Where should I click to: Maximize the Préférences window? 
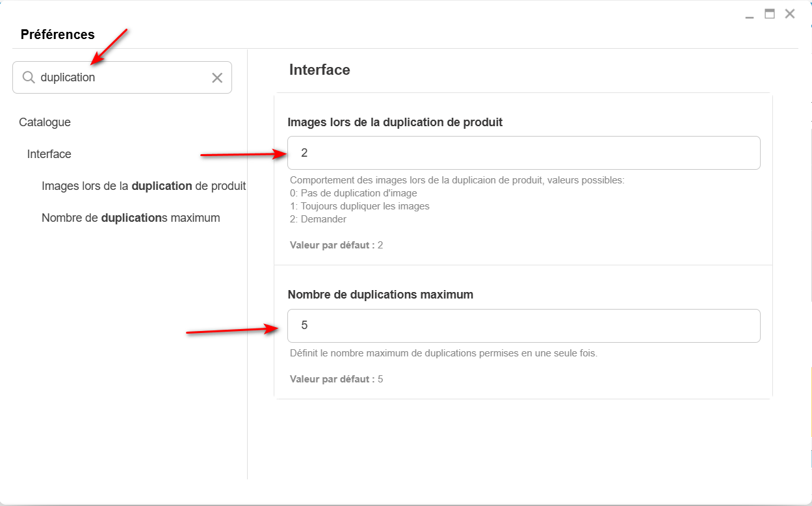pos(770,14)
